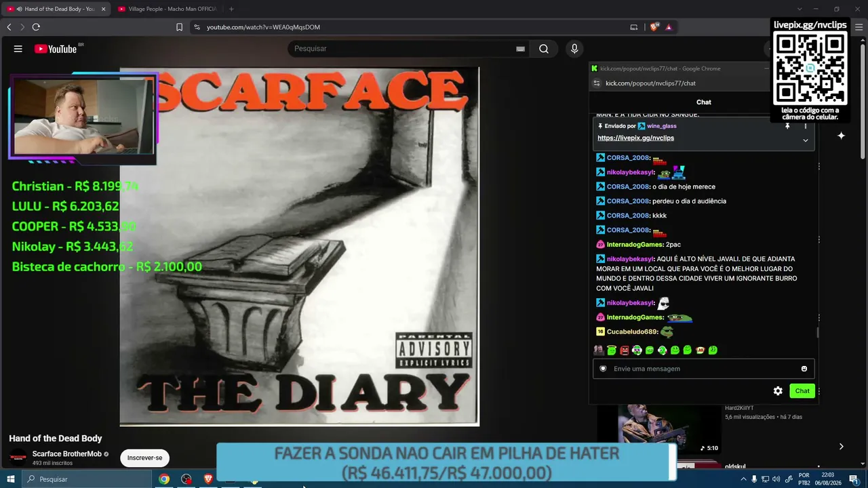This screenshot has width=868, height=488.
Task: Click the Inscrever-se subscribe button
Action: click(144, 457)
